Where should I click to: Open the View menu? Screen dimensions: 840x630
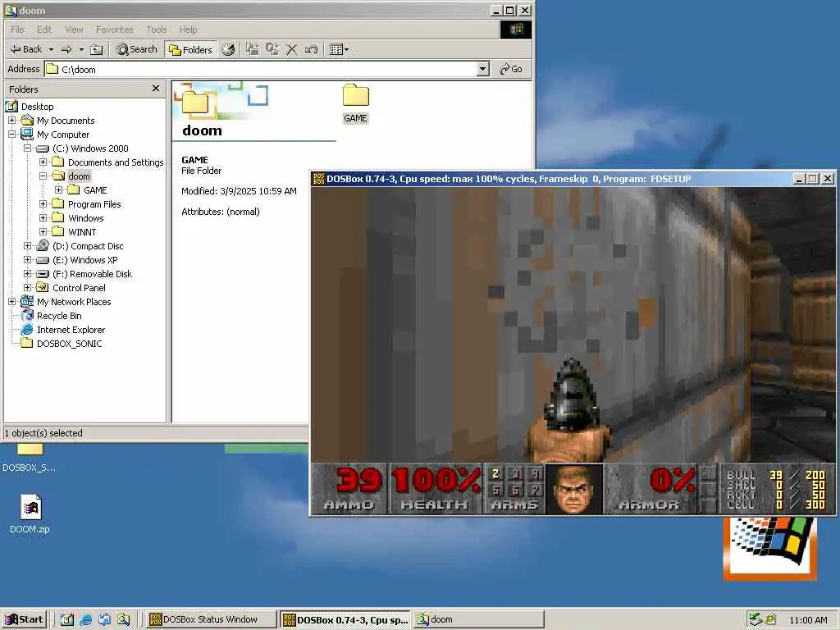(x=74, y=30)
